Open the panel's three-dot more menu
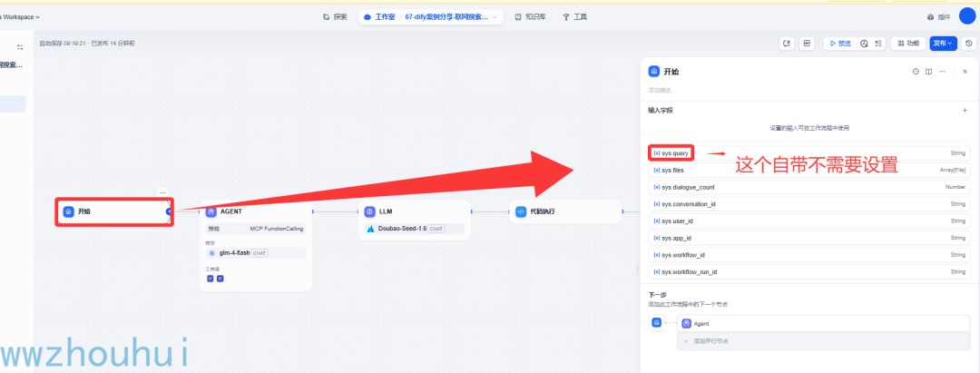 (943, 72)
